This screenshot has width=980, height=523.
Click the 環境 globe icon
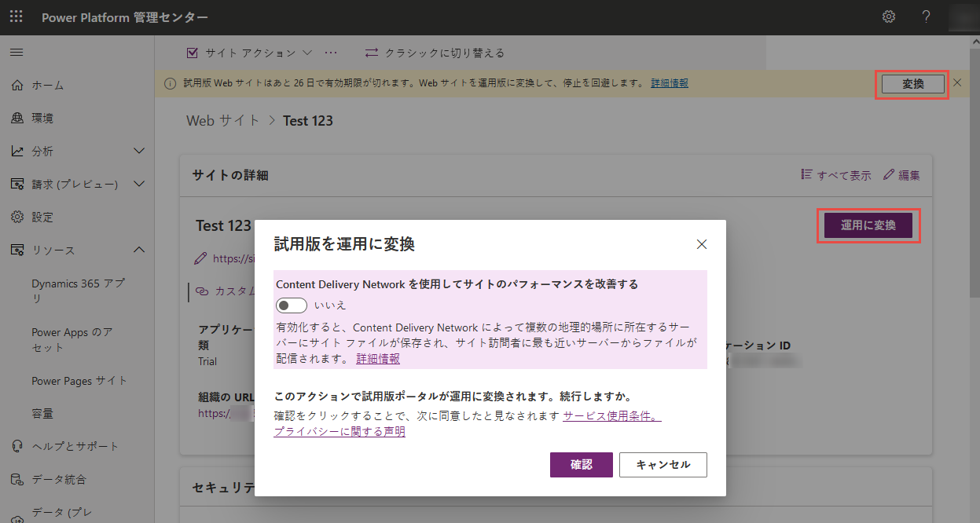point(17,118)
